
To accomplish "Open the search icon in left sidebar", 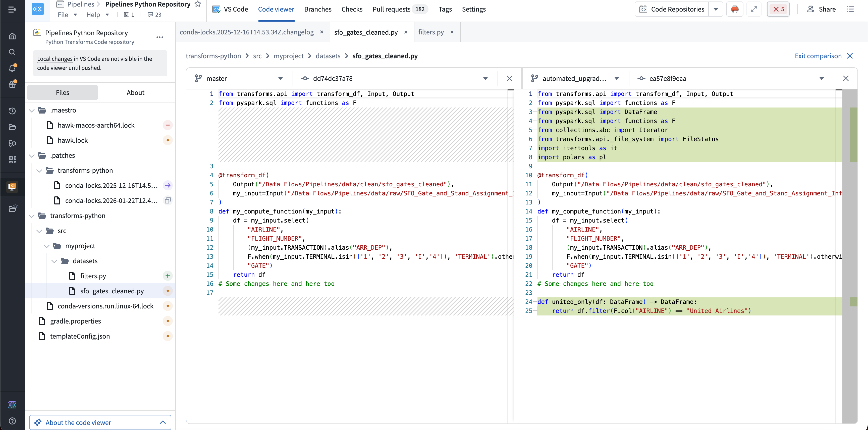I will tap(12, 52).
